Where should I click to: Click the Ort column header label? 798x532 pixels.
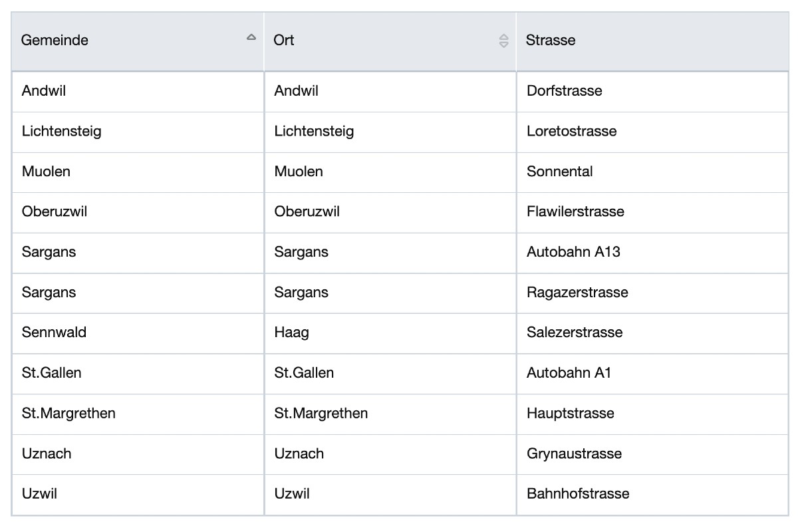point(284,40)
